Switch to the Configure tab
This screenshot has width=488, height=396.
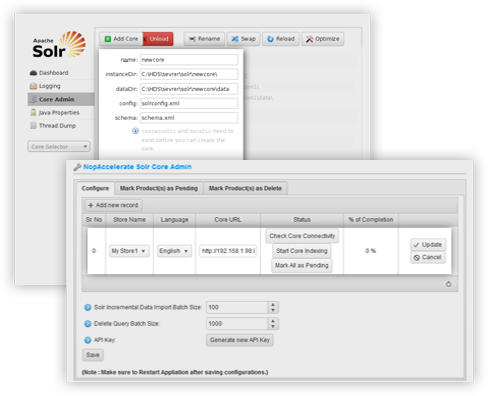click(95, 188)
